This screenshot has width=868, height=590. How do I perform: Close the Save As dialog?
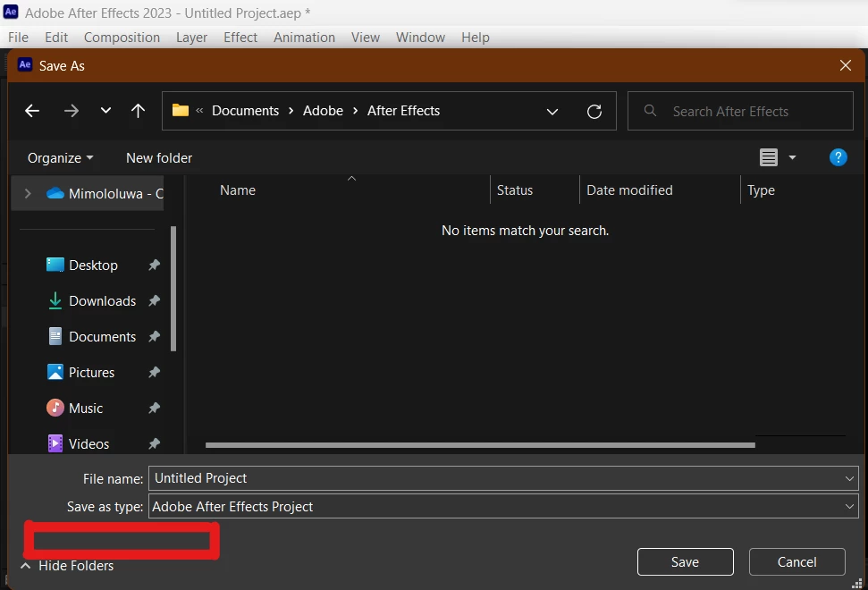[846, 65]
